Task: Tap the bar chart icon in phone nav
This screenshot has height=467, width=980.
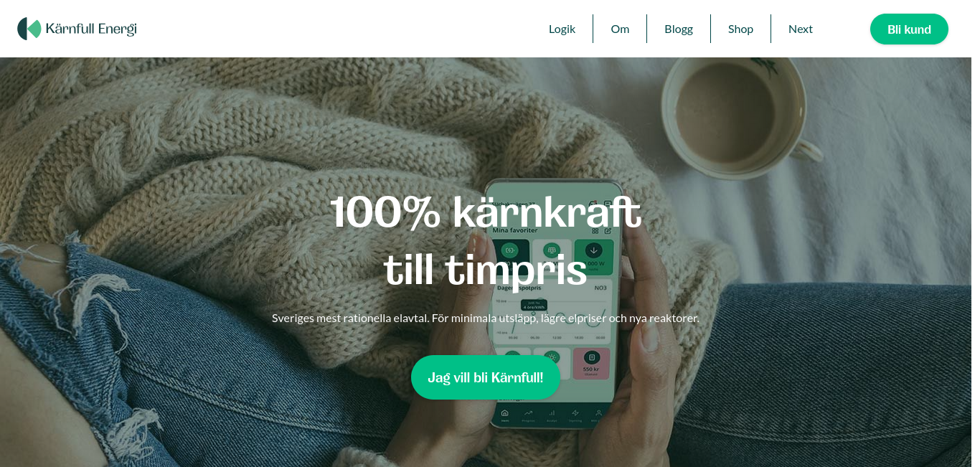Action: 552,414
